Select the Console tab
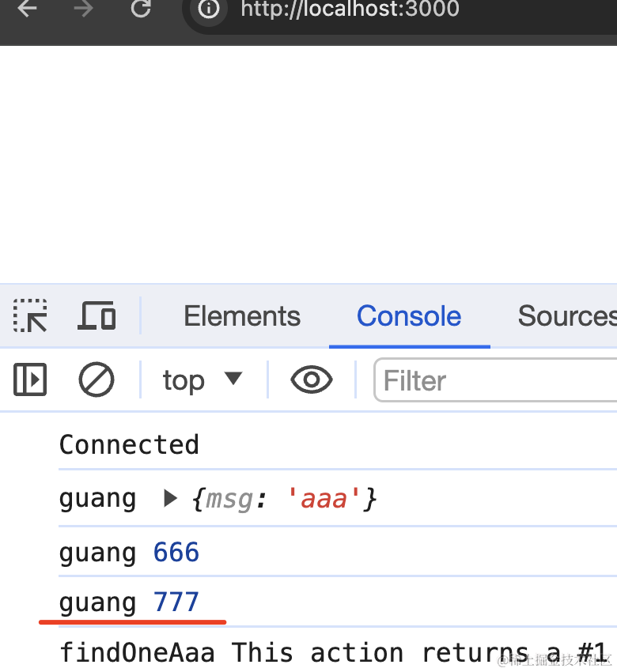The height and width of the screenshot is (672, 617). [409, 316]
